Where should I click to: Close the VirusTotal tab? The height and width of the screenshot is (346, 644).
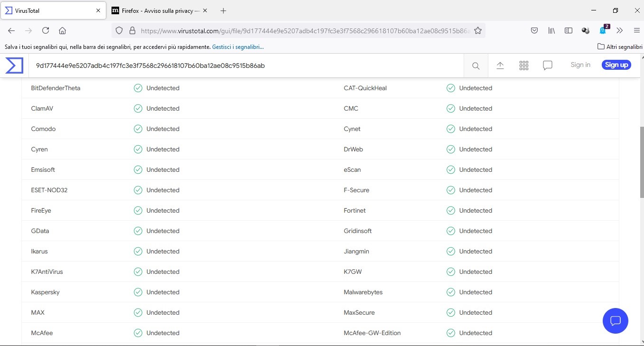98,10
